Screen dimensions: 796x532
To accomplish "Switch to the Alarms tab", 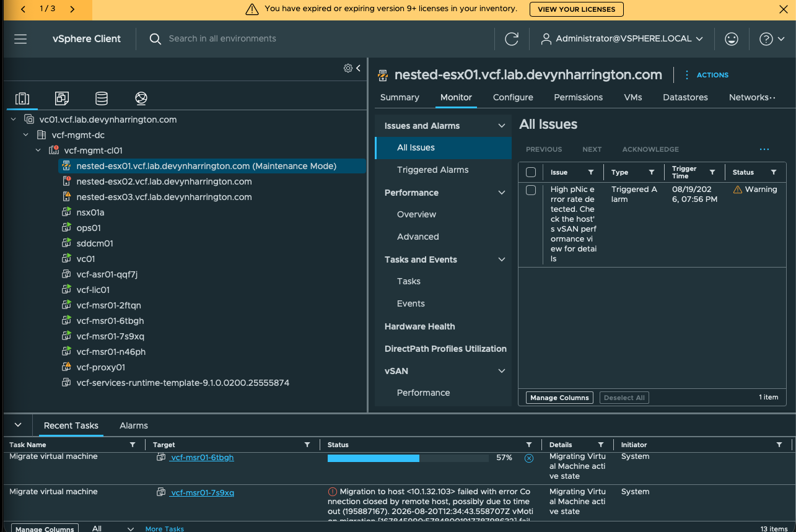I will (134, 425).
